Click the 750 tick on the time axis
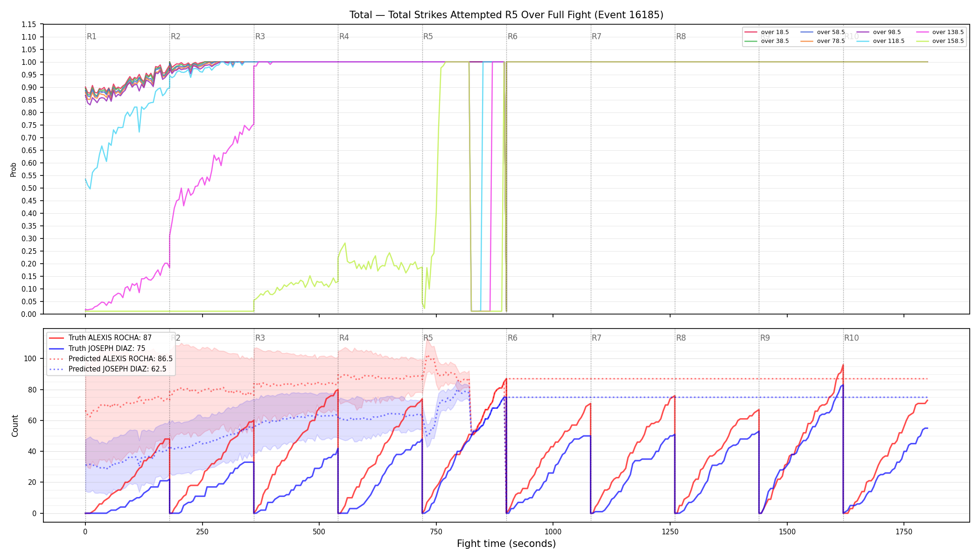 point(436,532)
